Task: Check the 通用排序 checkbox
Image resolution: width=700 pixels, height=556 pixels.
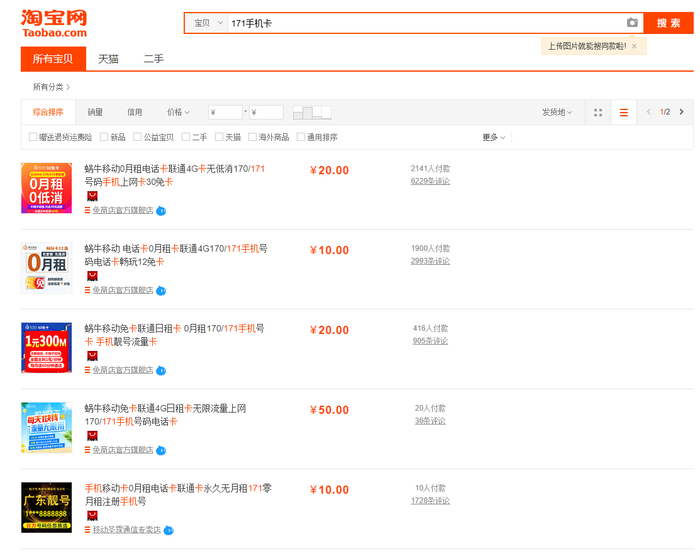Action: [x=301, y=137]
